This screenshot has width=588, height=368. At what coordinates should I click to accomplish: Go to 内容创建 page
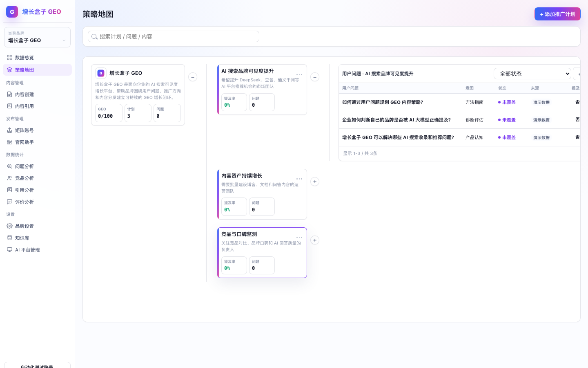click(37, 94)
